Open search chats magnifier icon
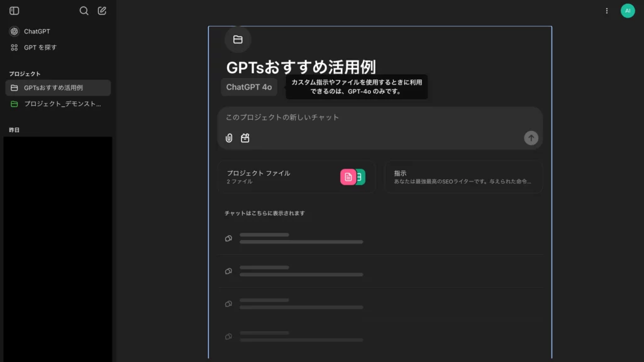The image size is (644, 362). [x=84, y=11]
